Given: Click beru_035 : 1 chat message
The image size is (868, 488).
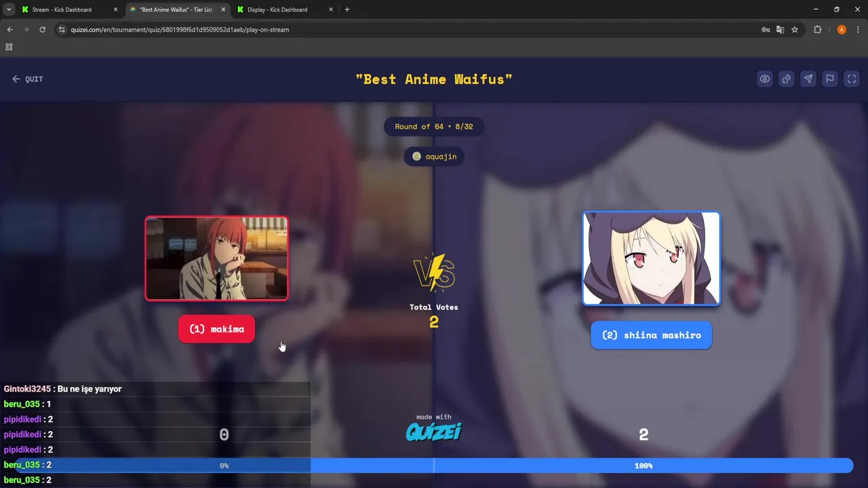Looking at the screenshot, I should click(x=27, y=404).
